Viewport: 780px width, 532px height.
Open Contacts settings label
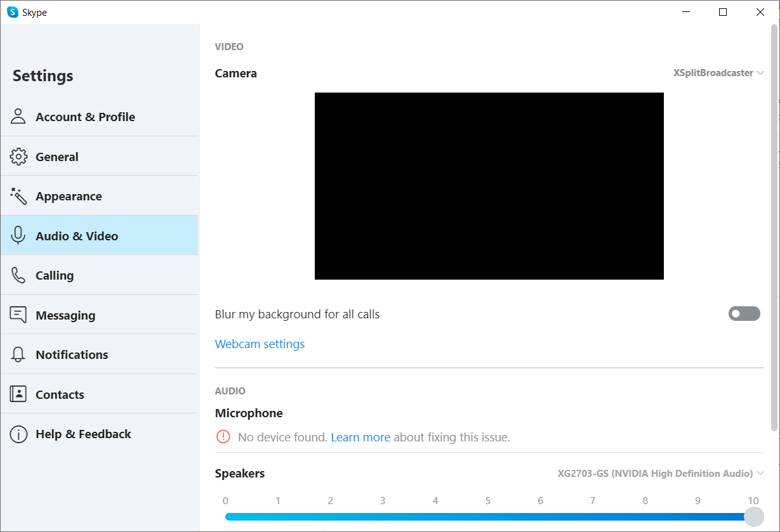[60, 394]
